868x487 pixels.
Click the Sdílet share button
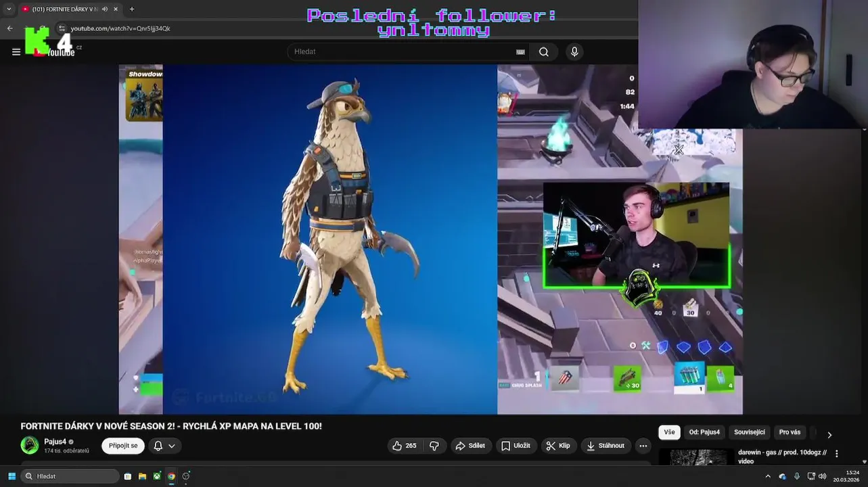click(470, 446)
